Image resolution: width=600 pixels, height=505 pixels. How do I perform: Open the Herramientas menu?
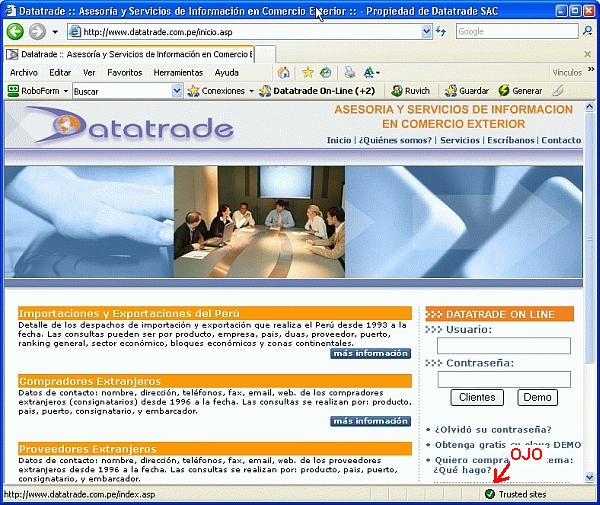(178, 72)
